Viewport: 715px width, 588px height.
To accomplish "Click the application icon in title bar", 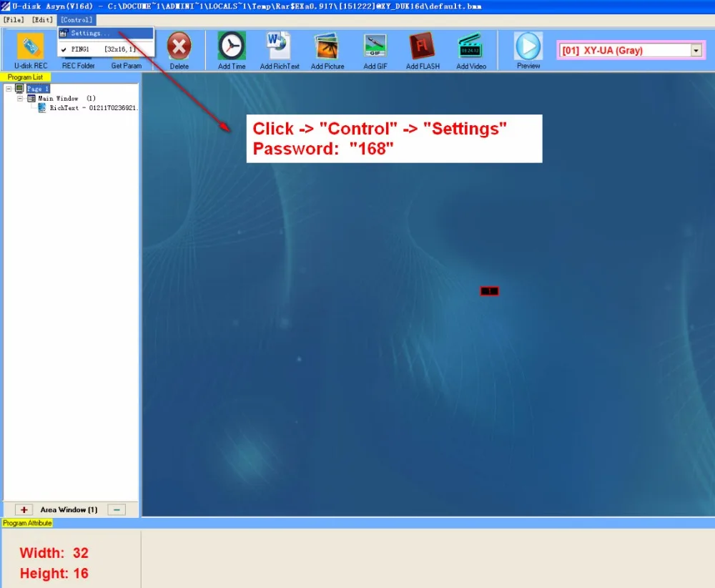I will click(x=5, y=6).
